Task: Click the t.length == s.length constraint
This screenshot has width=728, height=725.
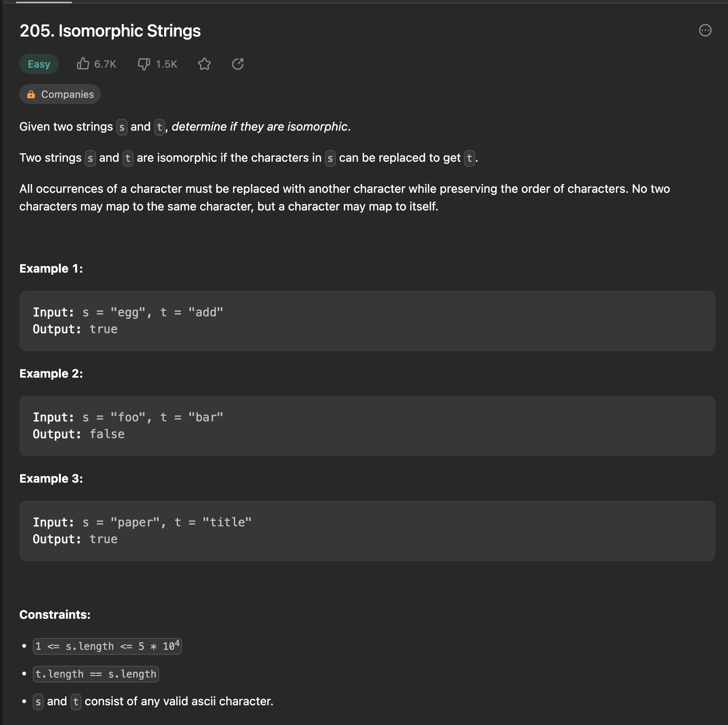Action: coord(96,674)
